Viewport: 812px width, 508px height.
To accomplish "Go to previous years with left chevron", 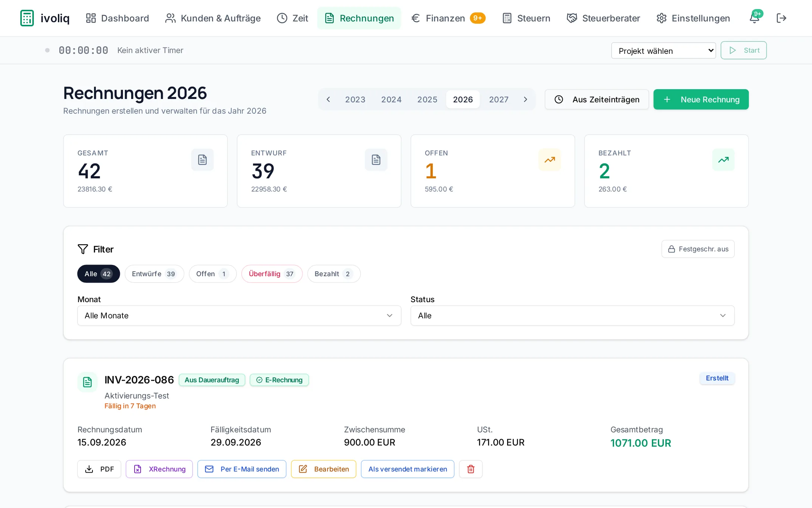I will [328, 99].
